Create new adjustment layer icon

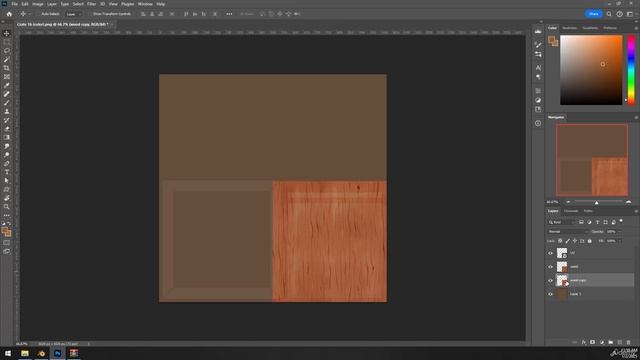(602, 342)
